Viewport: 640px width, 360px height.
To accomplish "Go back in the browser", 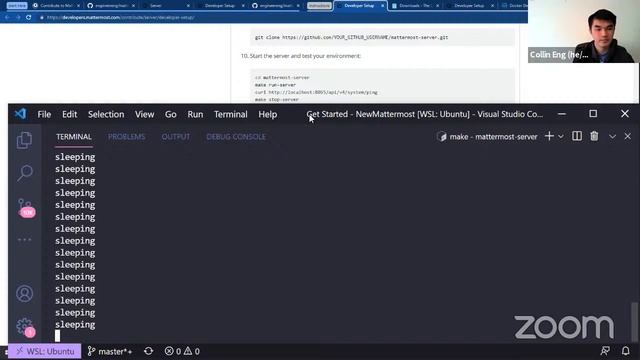I will pyautogui.click(x=7, y=18).
